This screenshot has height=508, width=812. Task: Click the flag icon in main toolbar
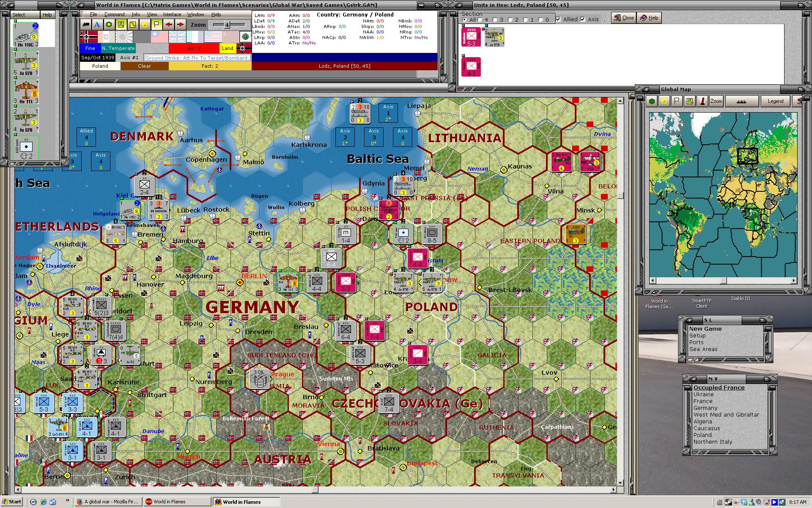tap(157, 25)
